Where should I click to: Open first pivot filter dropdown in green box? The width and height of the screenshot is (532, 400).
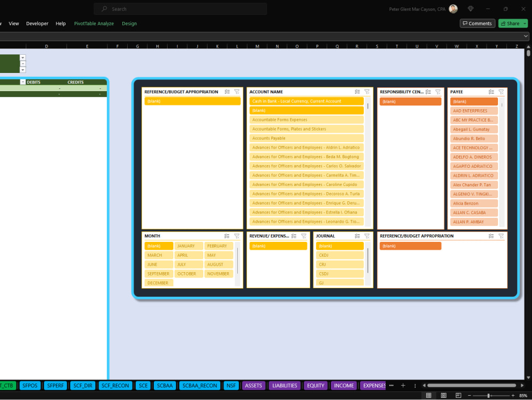23,58
